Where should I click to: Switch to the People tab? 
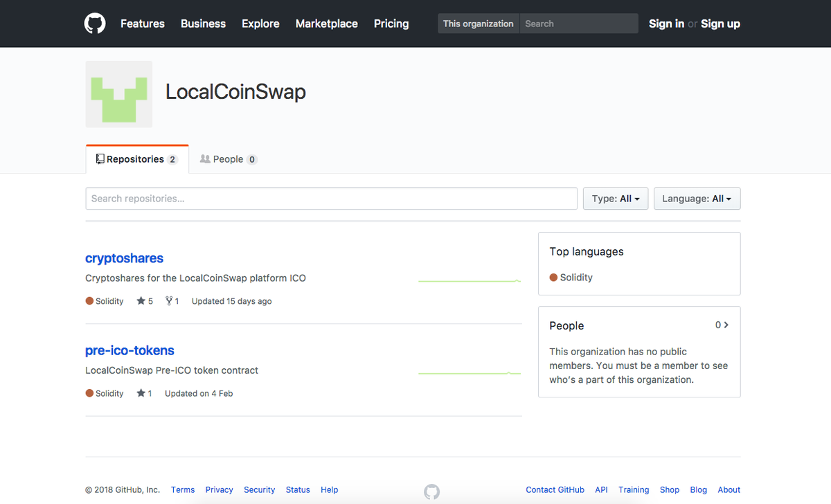[x=228, y=159]
